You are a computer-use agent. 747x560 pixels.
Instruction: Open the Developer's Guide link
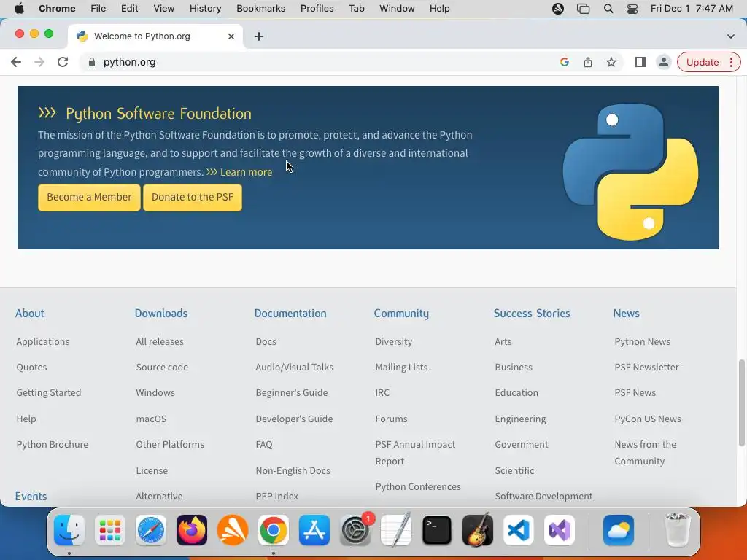coord(294,419)
